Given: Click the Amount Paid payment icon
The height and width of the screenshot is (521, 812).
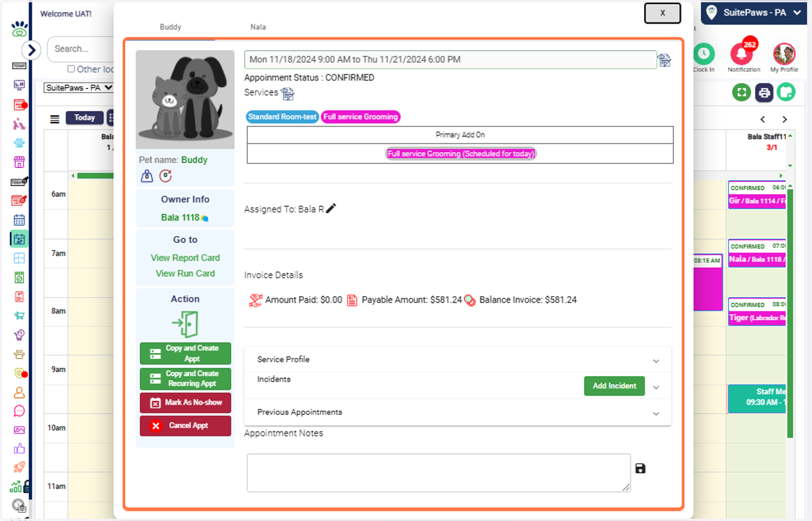Looking at the screenshot, I should point(256,300).
